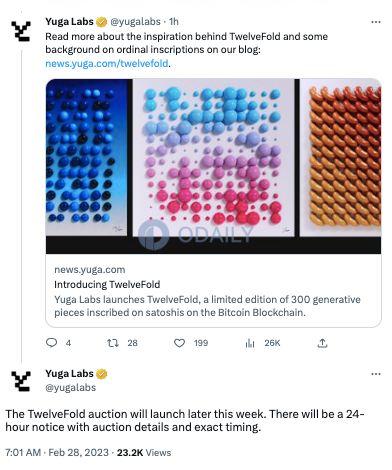392x470 pixels.
Task: Open the news.yuga.com/twelvefold link
Action: click(x=107, y=63)
